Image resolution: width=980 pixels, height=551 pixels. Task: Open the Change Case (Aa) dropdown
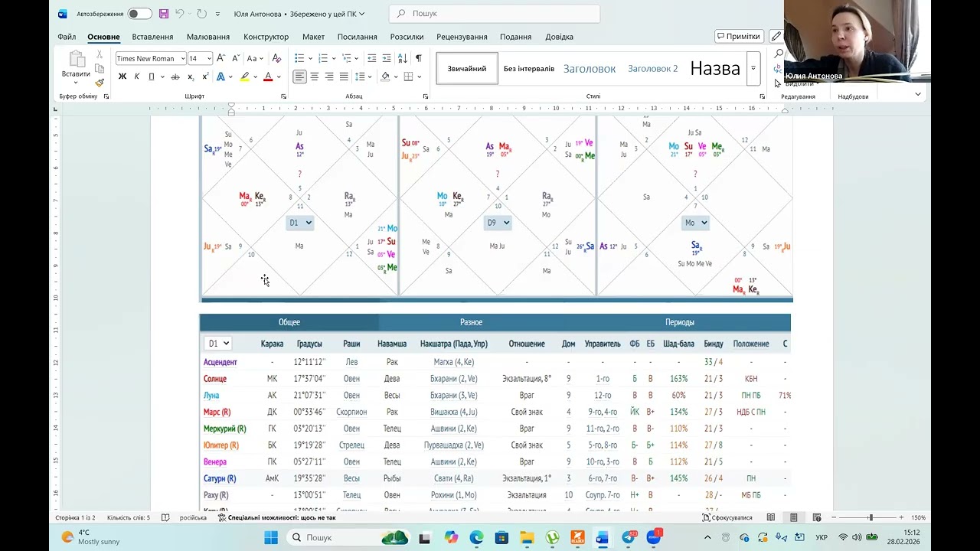tap(253, 58)
